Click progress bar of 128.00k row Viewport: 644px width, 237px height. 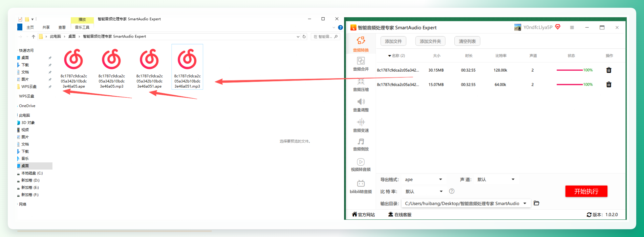(x=570, y=70)
